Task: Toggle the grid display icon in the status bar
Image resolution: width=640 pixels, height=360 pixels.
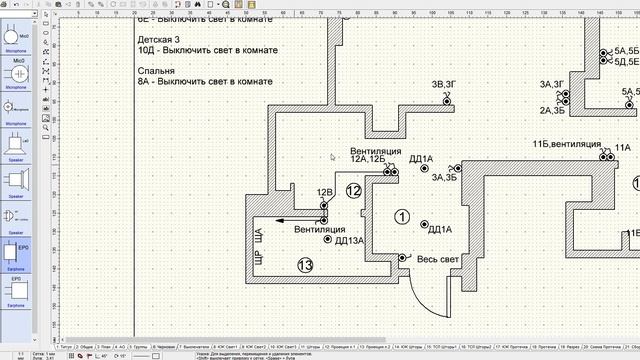Action: coord(71,356)
